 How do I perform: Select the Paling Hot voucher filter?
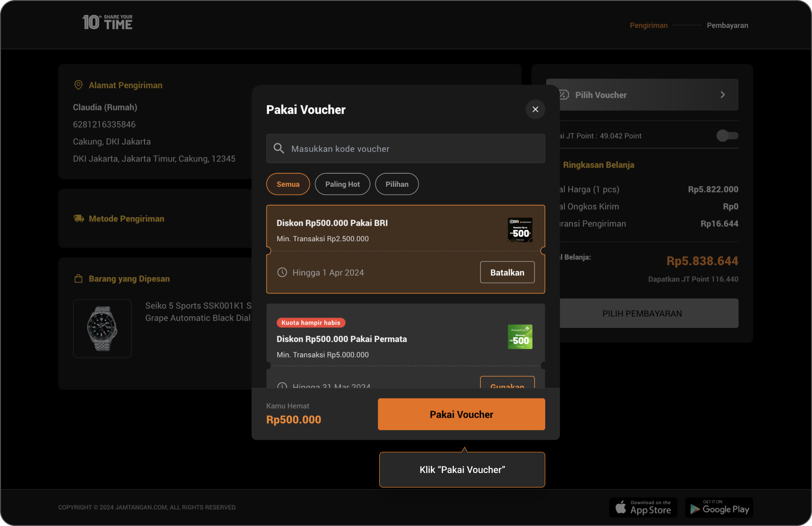click(343, 184)
